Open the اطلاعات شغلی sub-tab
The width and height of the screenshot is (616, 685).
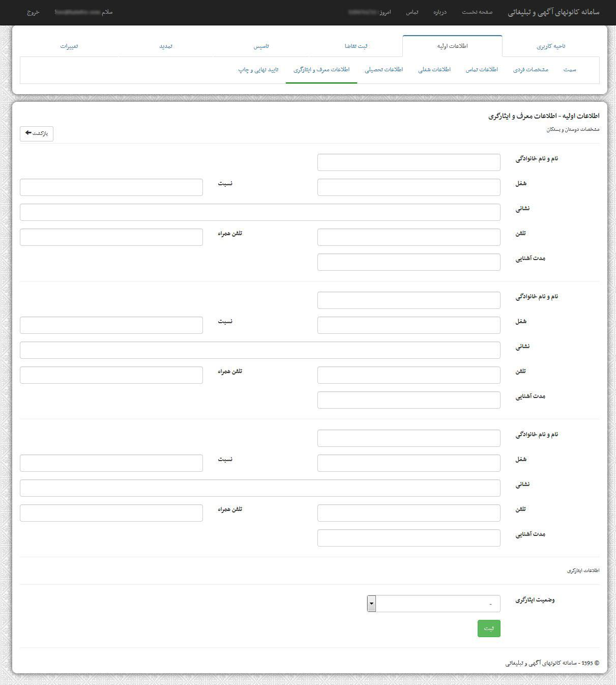point(434,70)
